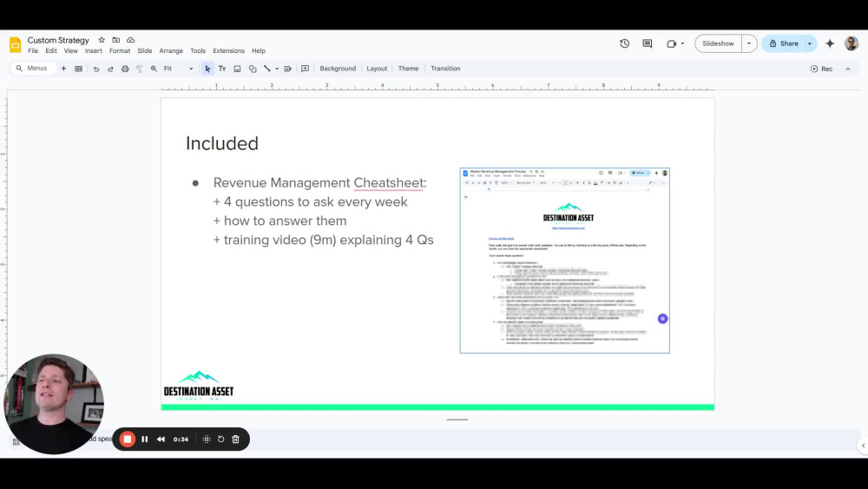Collapse the toolbar with chevron
The width and height of the screenshot is (868, 489).
pyautogui.click(x=848, y=69)
